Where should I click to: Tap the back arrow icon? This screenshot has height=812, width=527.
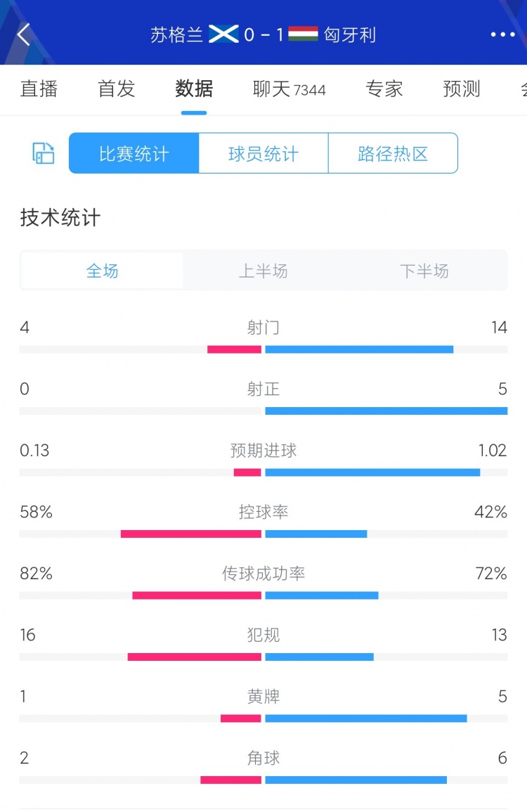[24, 34]
